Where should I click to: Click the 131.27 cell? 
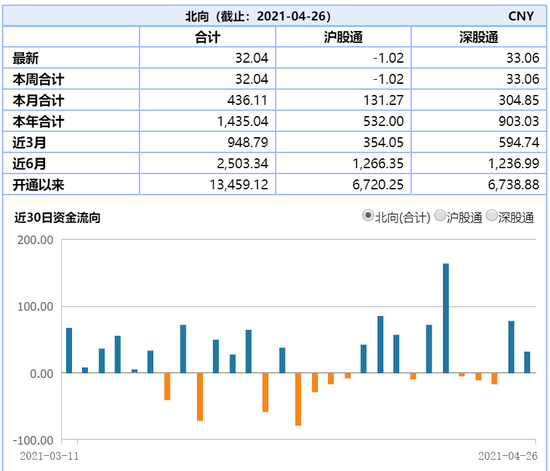pos(383,100)
